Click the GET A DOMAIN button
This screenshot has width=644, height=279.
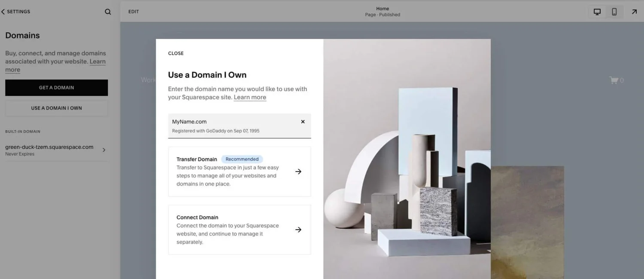tap(56, 87)
